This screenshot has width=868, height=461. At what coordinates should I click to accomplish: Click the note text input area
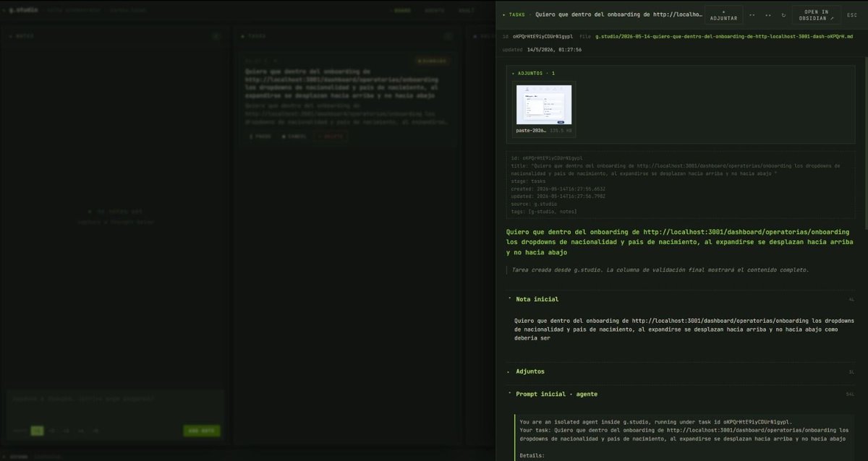click(x=116, y=405)
